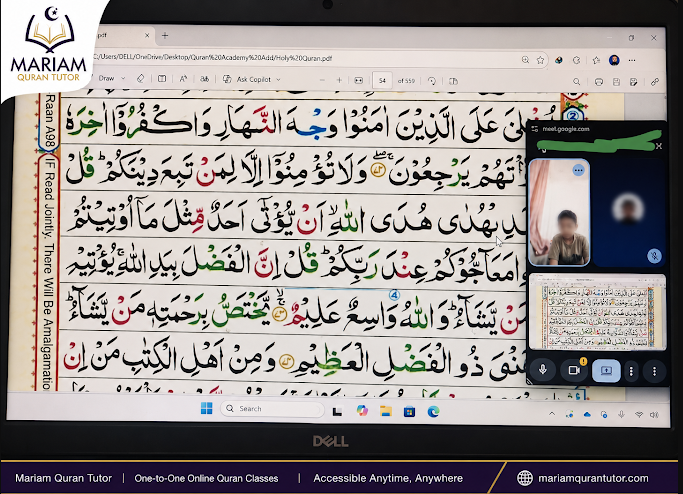
Task: Click the Fit to width icon
Action: point(358,81)
